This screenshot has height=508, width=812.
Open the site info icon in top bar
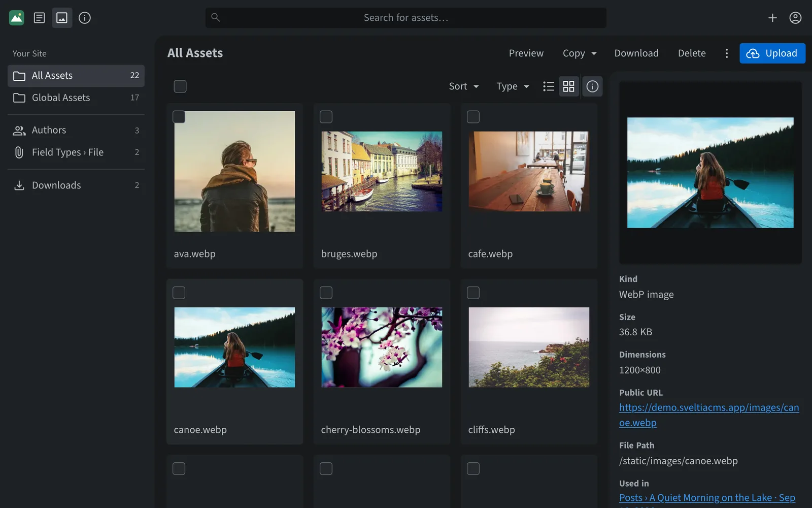(85, 18)
